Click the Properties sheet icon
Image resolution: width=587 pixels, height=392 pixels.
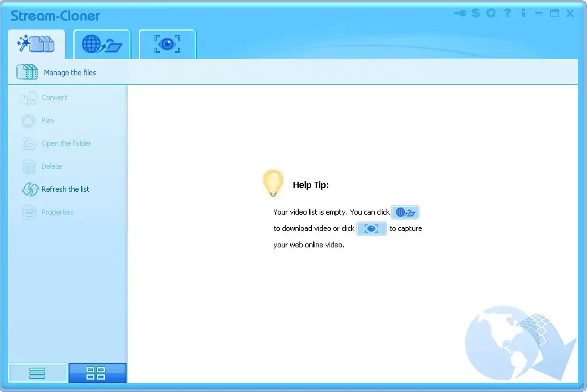pyautogui.click(x=29, y=213)
